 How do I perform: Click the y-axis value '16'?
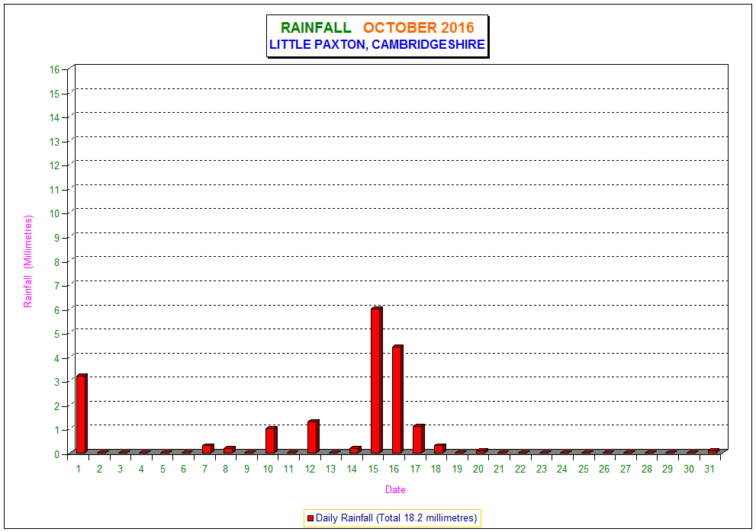click(x=54, y=69)
